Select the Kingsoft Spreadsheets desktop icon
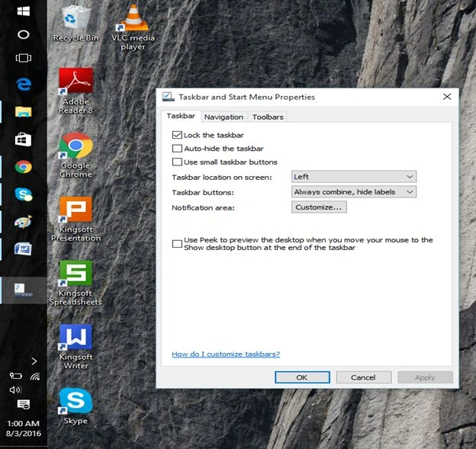Screen dimensions: 476x449 point(76,283)
